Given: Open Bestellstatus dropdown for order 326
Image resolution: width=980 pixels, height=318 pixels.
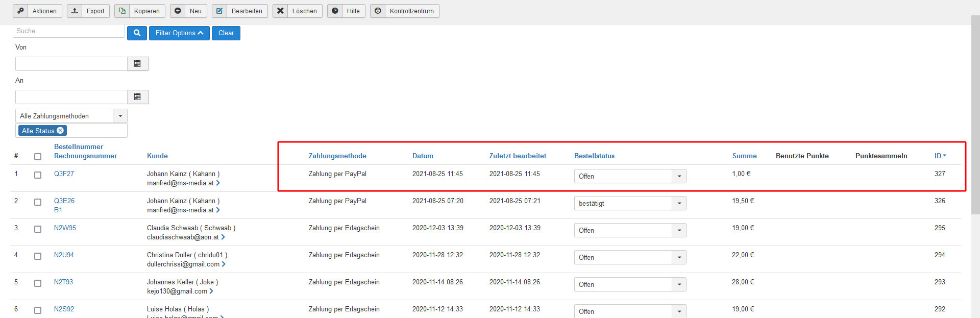Looking at the screenshot, I should tap(630, 203).
